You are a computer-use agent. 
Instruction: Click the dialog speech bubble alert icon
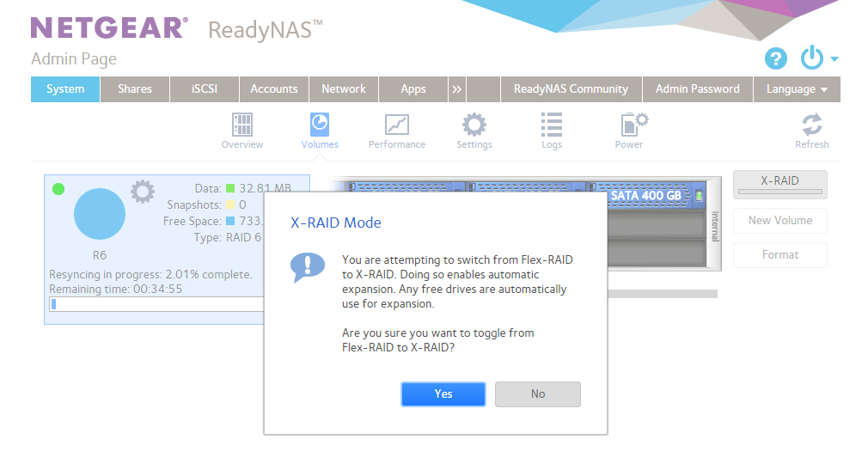pyautogui.click(x=307, y=267)
